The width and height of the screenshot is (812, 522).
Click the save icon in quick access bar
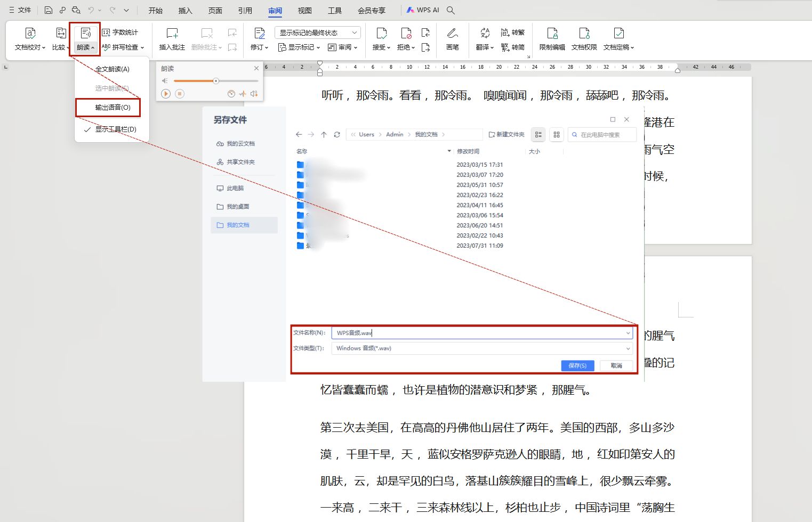49,10
